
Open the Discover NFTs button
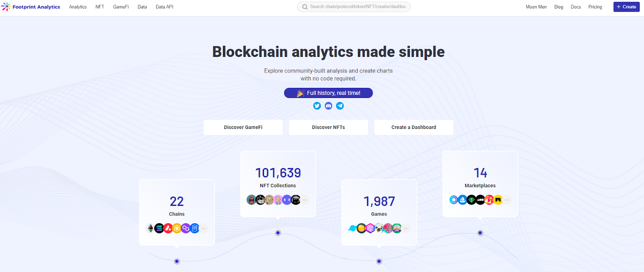click(x=328, y=127)
